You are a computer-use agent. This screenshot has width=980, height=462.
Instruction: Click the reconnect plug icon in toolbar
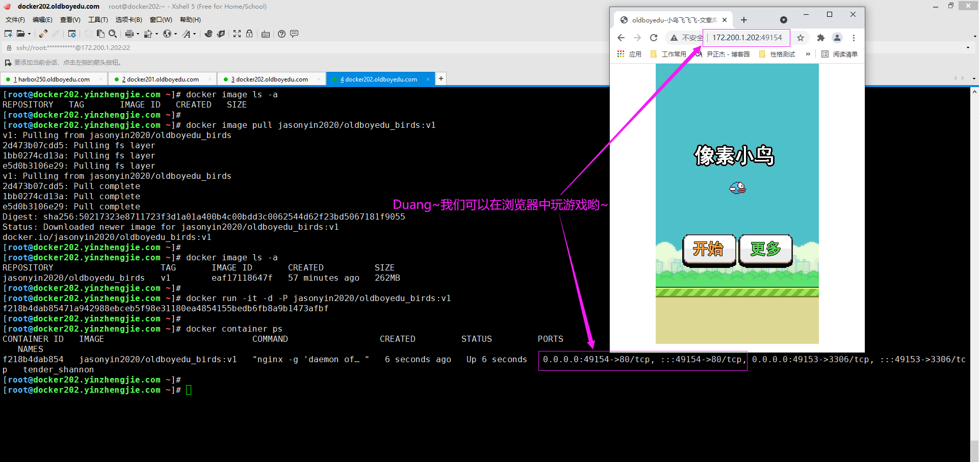43,34
